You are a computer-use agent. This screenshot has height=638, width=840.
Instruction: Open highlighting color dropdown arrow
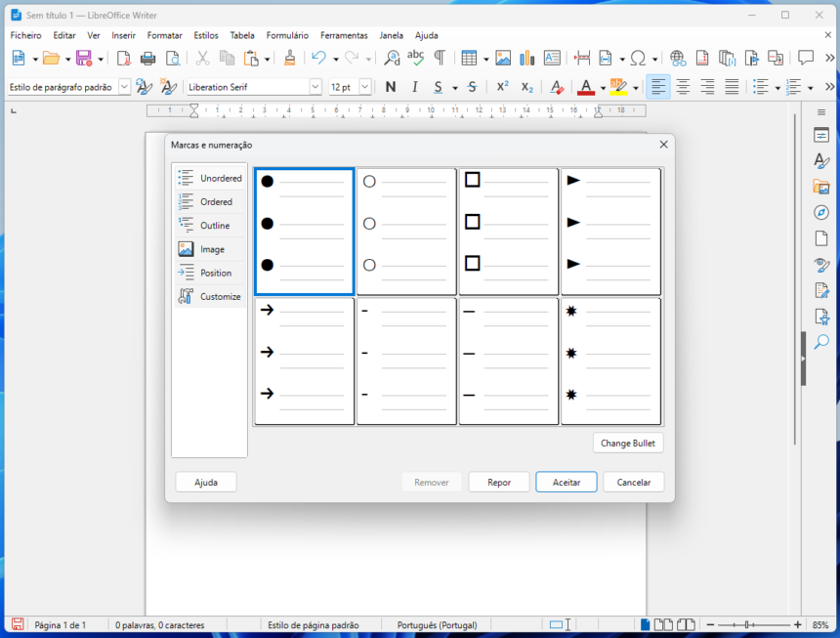(636, 88)
